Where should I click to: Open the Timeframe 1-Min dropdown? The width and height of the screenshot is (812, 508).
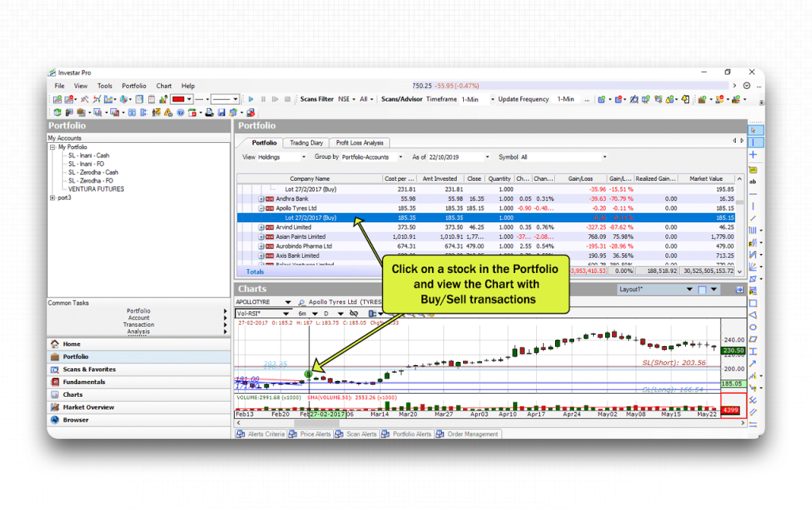point(492,99)
